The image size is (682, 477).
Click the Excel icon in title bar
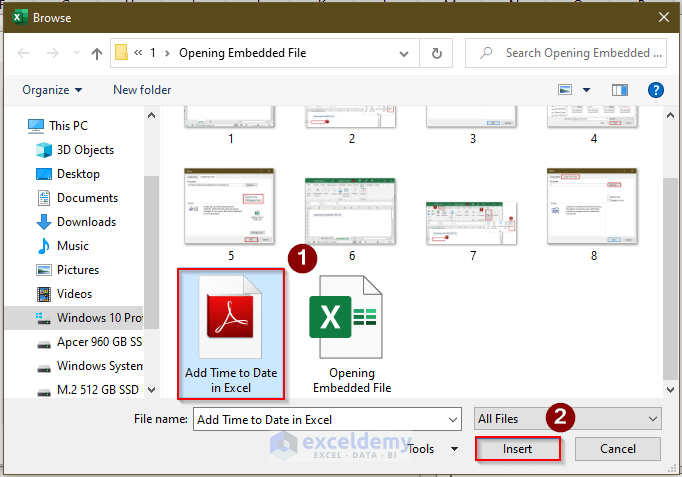pyautogui.click(x=19, y=17)
